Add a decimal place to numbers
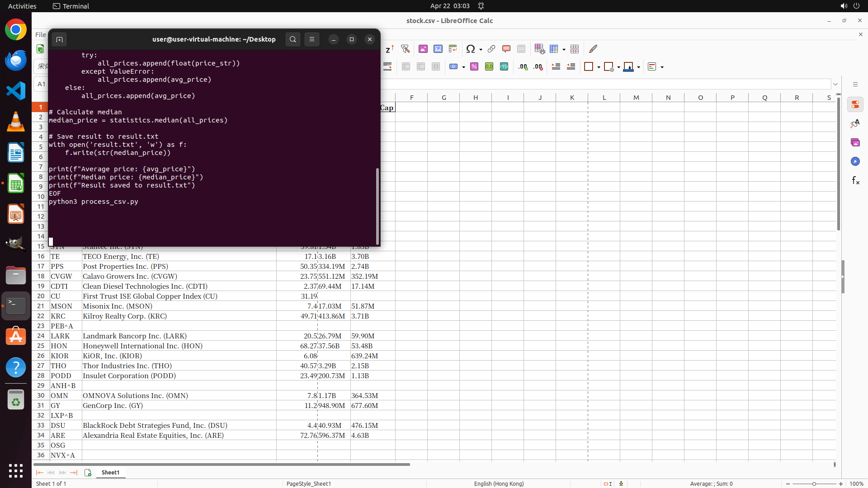Screen dimensions: 868x488 pyautogui.click(x=523, y=67)
